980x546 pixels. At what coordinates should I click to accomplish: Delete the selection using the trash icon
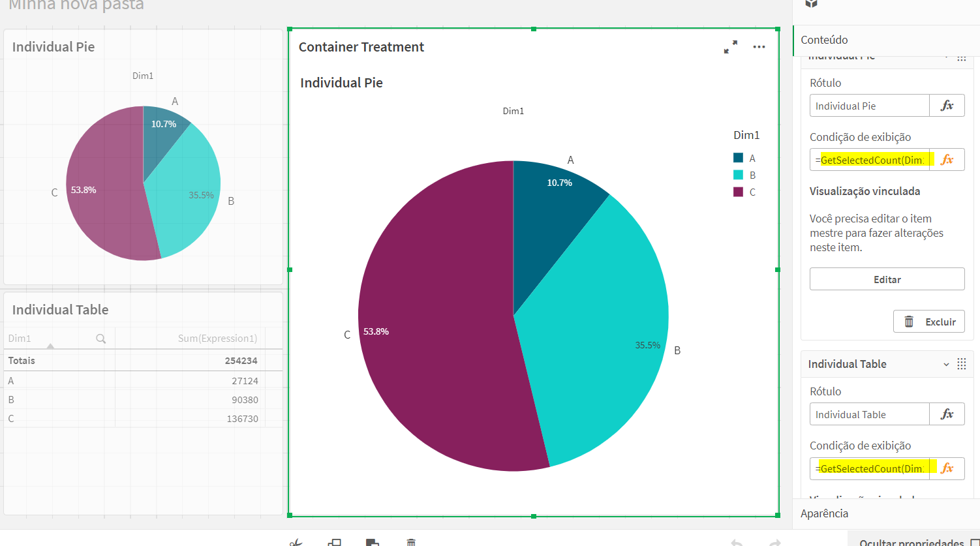(x=410, y=541)
